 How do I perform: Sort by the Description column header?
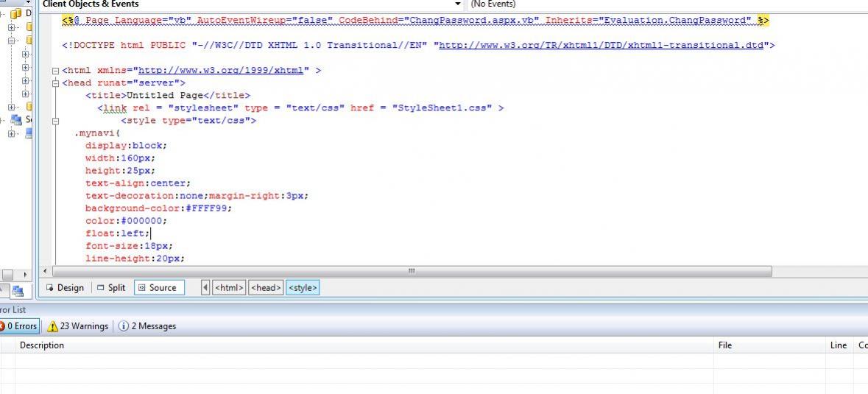click(364, 345)
